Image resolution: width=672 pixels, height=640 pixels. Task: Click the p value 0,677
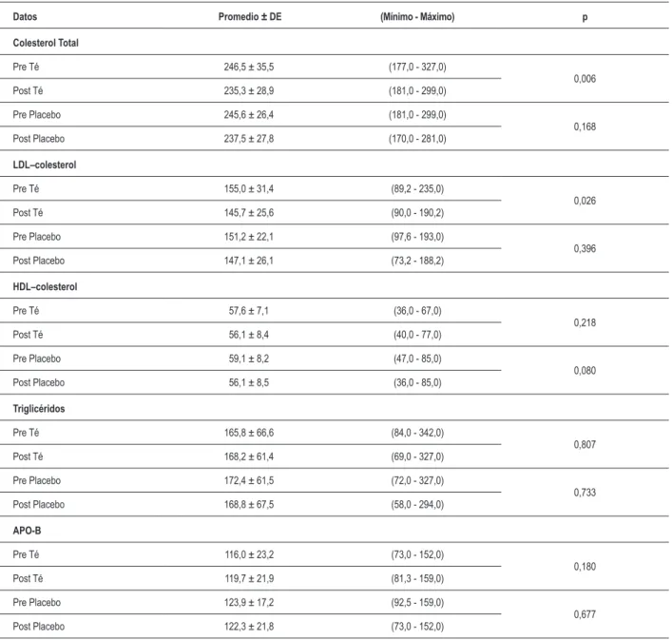point(585,614)
